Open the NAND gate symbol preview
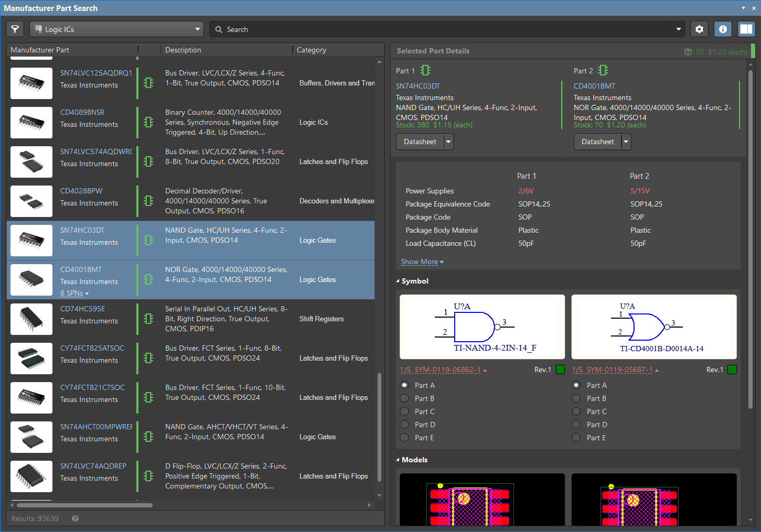Screen dimensions: 761x532 482,327
